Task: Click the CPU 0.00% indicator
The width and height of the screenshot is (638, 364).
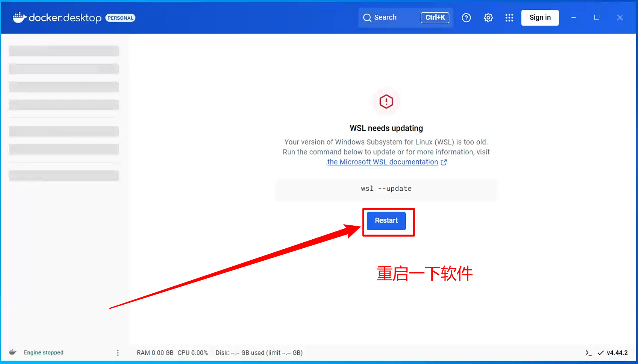Action: (x=192, y=353)
